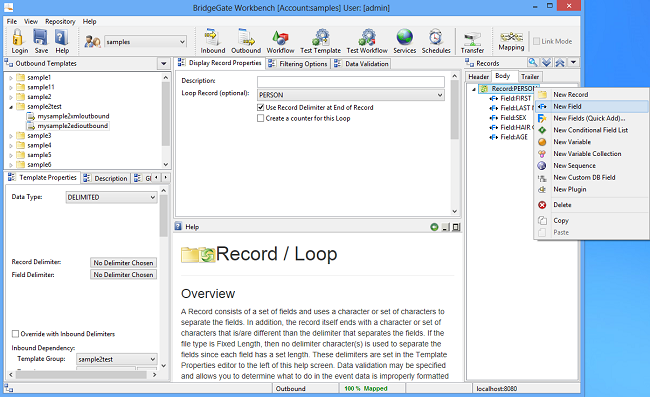Screen dimensions: 650x397
Task: Open the Transfer tool
Action: (472, 42)
